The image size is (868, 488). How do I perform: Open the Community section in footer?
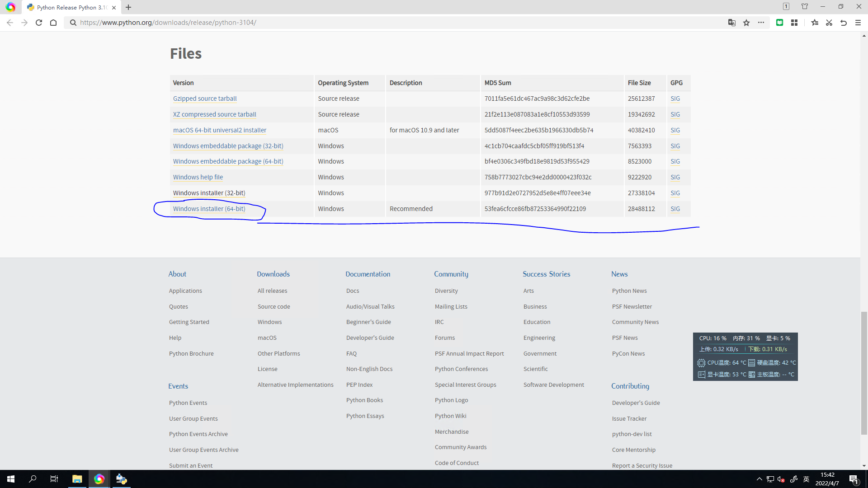point(451,273)
